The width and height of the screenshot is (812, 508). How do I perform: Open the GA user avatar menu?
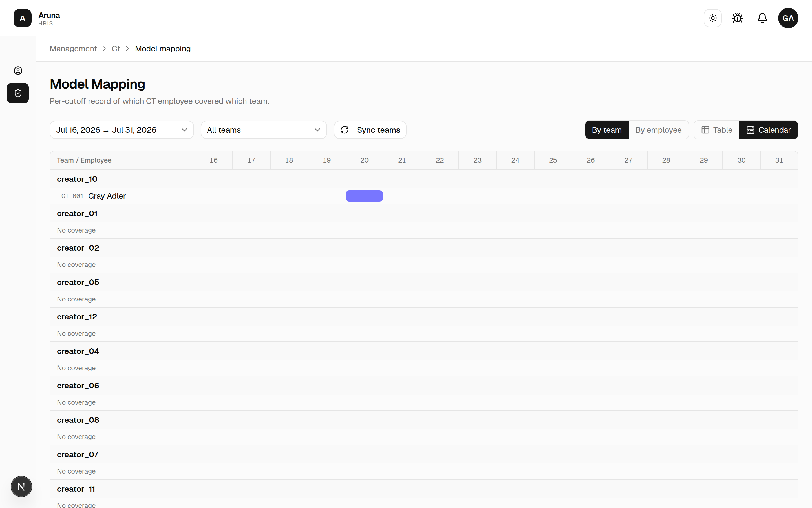pos(788,18)
